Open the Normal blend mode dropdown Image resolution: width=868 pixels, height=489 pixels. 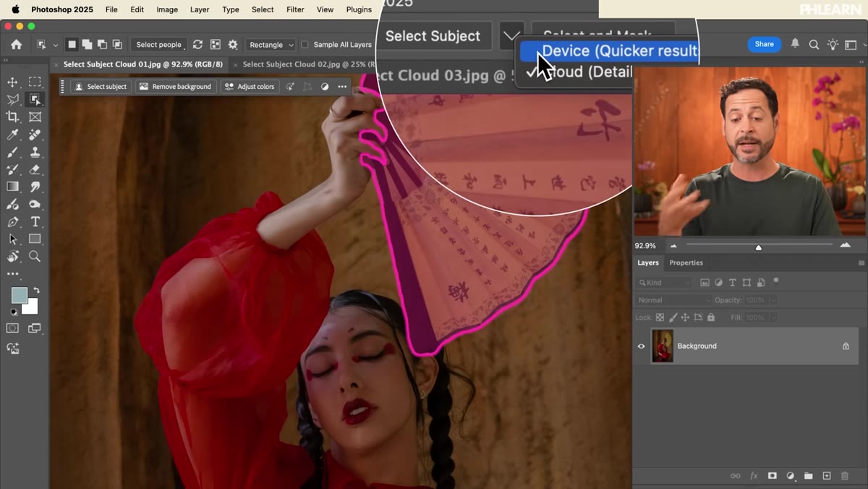(673, 300)
